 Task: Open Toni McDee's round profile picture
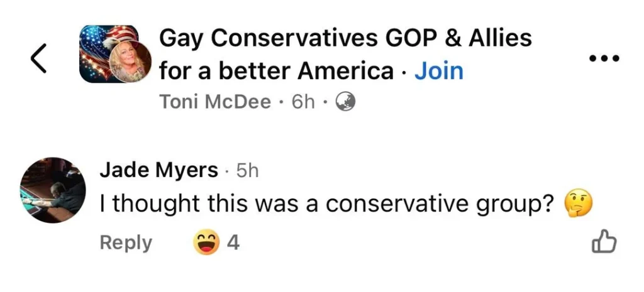point(130,64)
